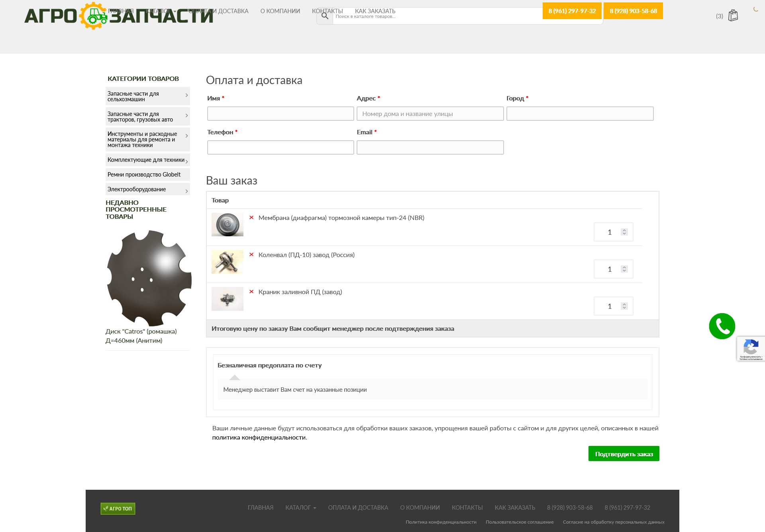Open the Диск Catros product thumbnail

click(149, 278)
